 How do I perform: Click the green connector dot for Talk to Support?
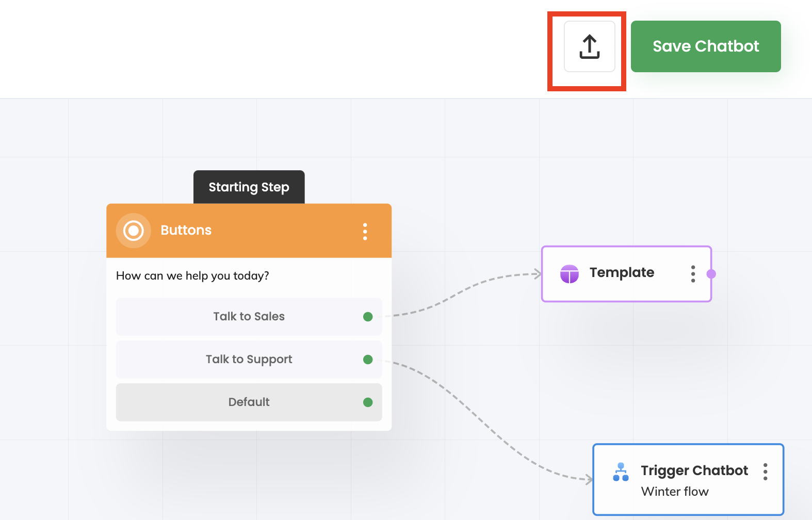point(368,360)
